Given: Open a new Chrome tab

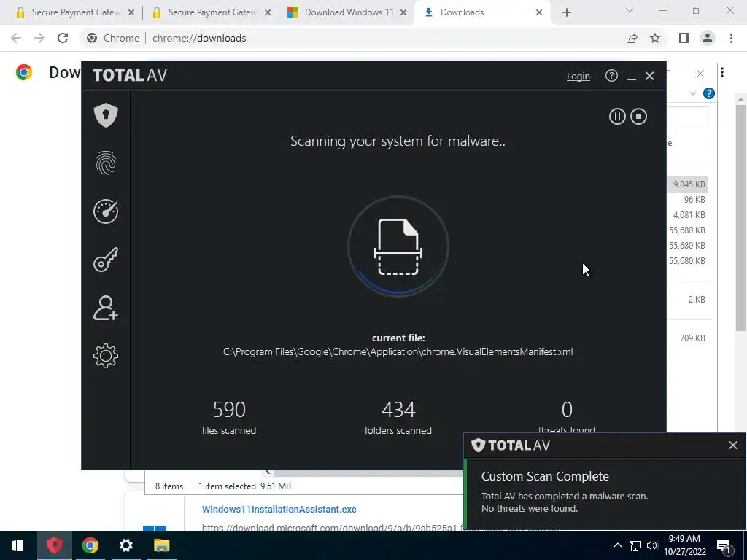Looking at the screenshot, I should tap(566, 12).
